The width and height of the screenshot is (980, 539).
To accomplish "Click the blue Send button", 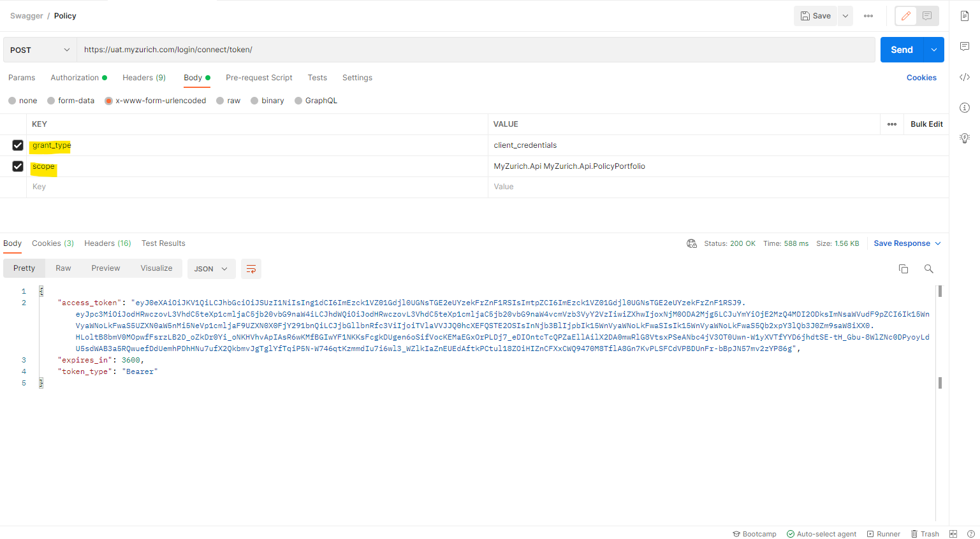I will click(x=901, y=50).
